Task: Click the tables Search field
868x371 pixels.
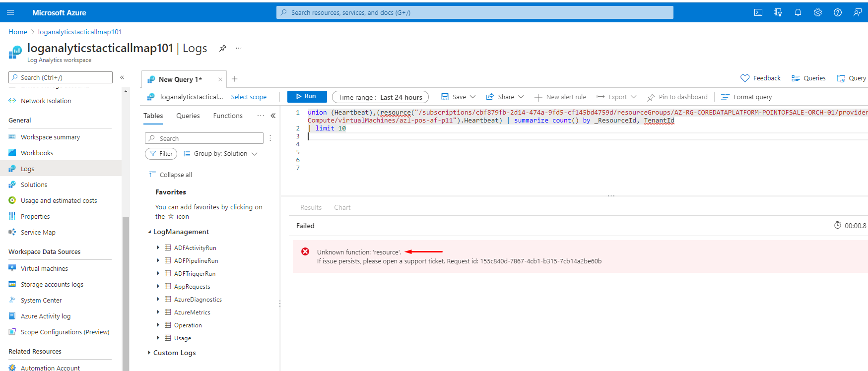Action: point(204,138)
